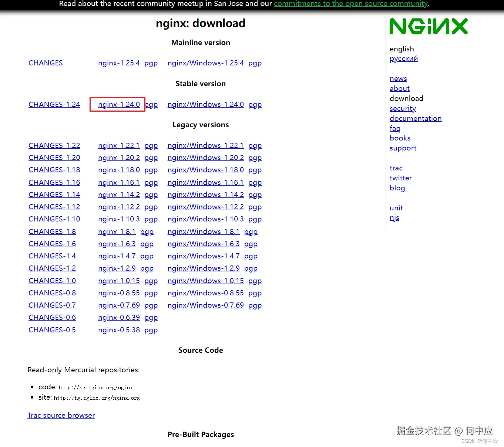Download nginx-1.24.0 stable source
This screenshot has width=504, height=447.
pos(119,105)
